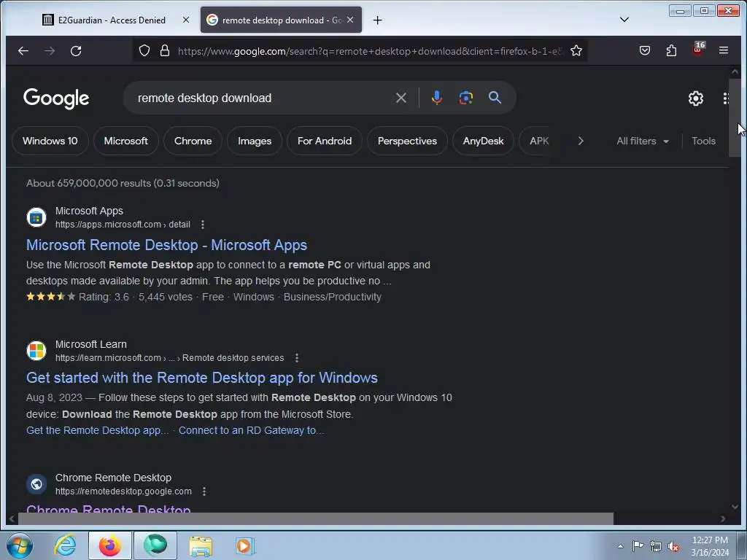
Task: Open a new tab with plus button
Action: [x=377, y=20]
